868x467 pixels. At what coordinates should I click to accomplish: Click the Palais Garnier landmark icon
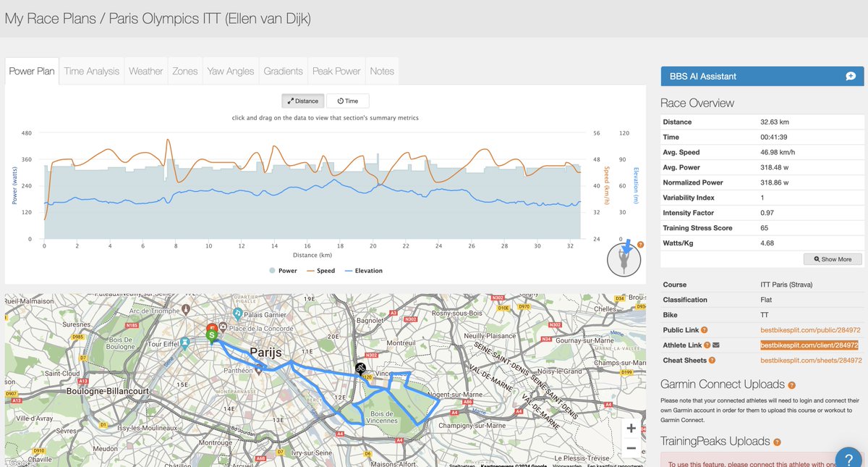[x=238, y=313]
